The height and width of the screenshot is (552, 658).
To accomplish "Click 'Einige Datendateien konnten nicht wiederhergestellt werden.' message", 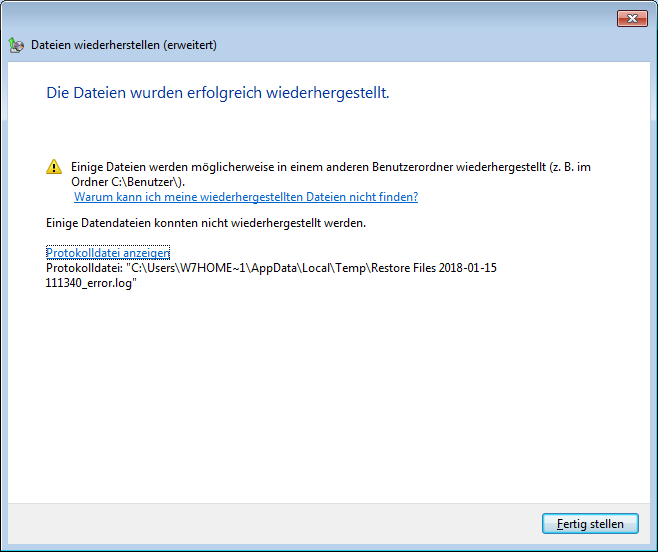I will (x=206, y=223).
